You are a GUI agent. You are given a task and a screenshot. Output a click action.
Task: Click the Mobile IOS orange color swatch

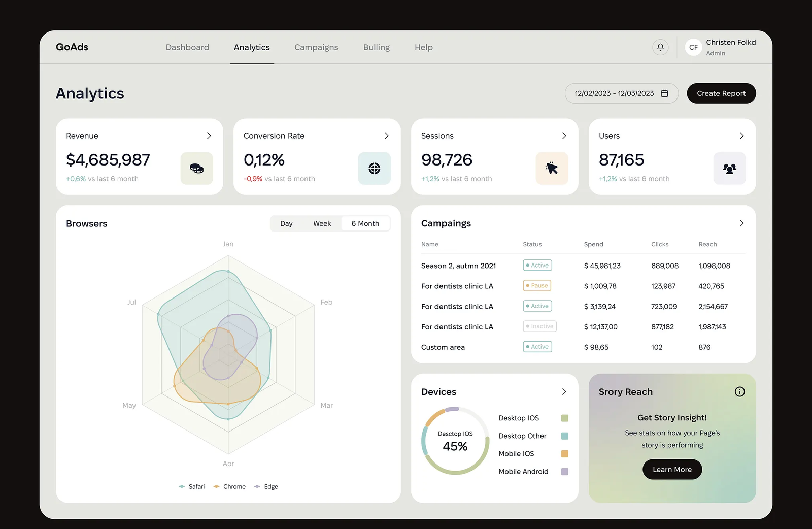(x=564, y=454)
